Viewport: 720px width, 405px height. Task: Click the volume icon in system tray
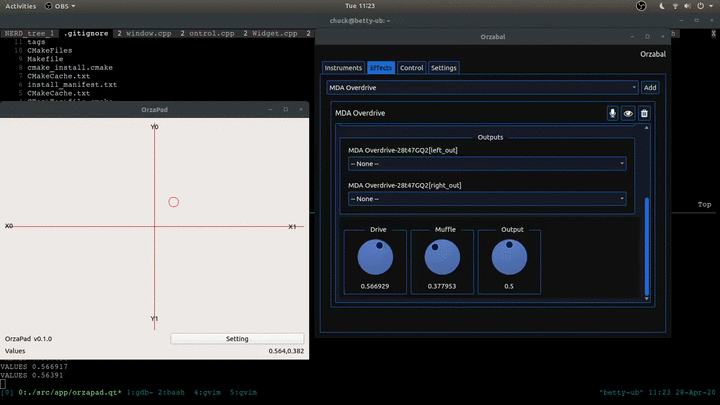point(687,6)
